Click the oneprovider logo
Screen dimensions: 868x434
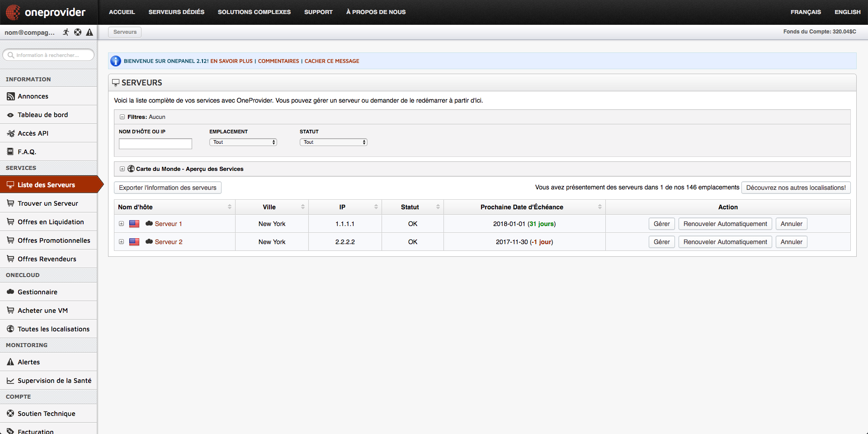(x=46, y=12)
